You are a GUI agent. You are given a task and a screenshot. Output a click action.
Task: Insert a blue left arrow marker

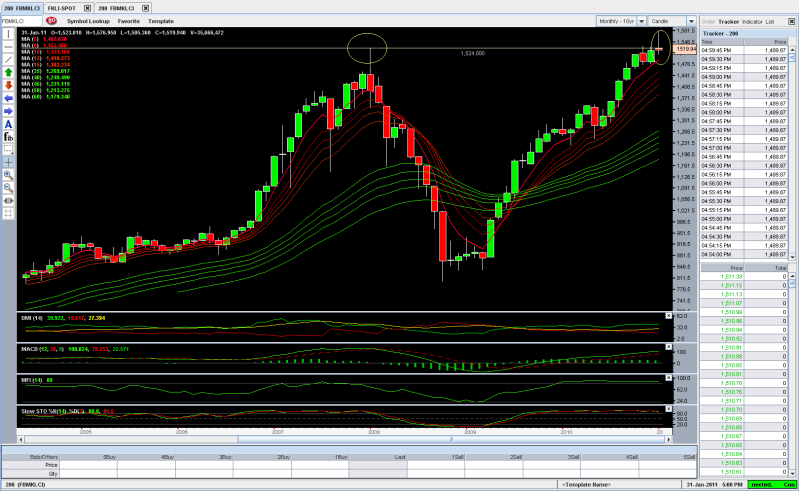[8, 98]
